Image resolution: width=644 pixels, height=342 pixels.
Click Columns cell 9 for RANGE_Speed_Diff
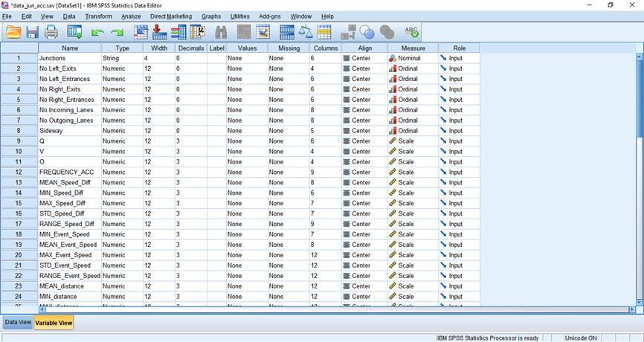tap(325, 224)
